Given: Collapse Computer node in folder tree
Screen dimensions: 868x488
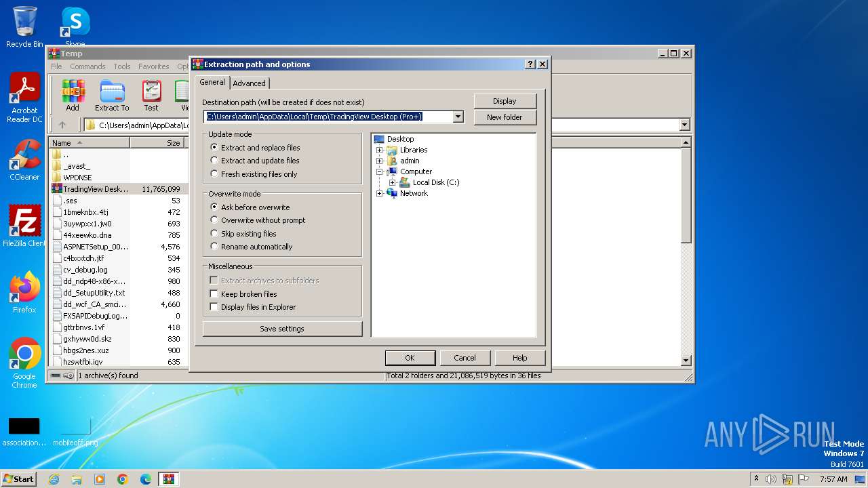Looking at the screenshot, I should pos(379,171).
